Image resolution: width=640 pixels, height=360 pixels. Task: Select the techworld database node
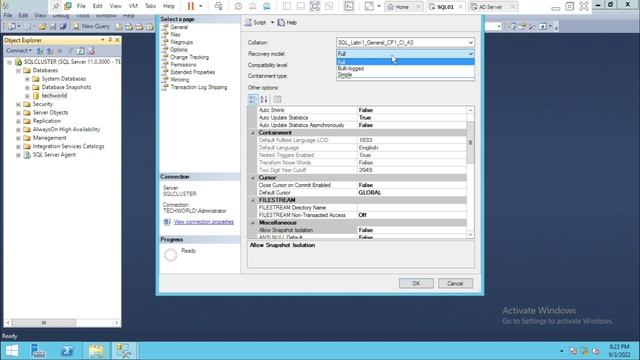pyautogui.click(x=54, y=96)
